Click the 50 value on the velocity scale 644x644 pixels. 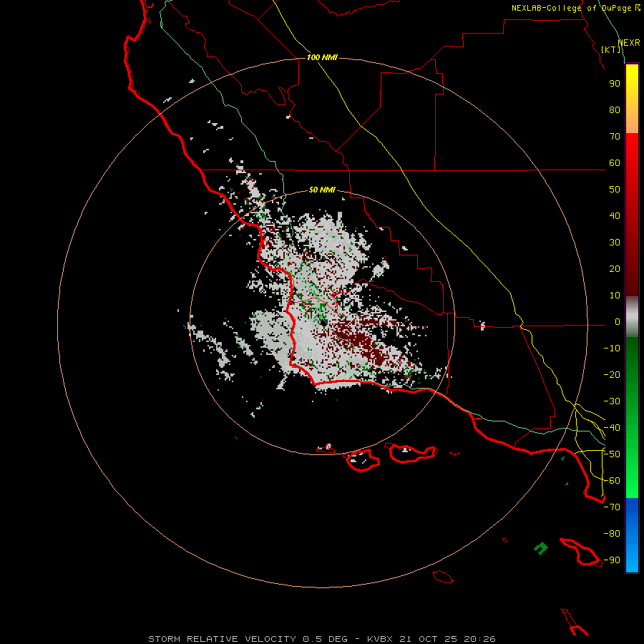pyautogui.click(x=615, y=190)
